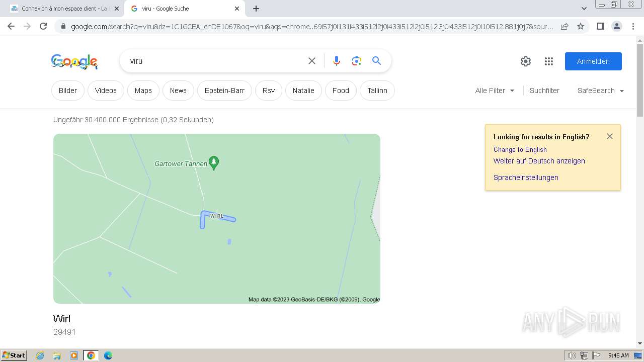This screenshot has width=644, height=362.
Task: Open Suchfilter tools
Action: [x=544, y=90]
